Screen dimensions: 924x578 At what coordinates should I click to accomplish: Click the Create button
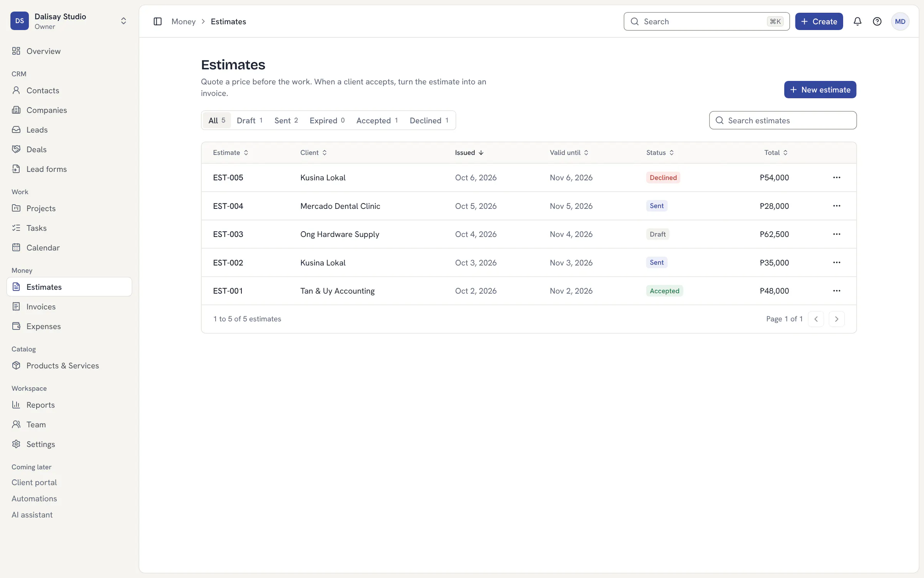coord(819,22)
